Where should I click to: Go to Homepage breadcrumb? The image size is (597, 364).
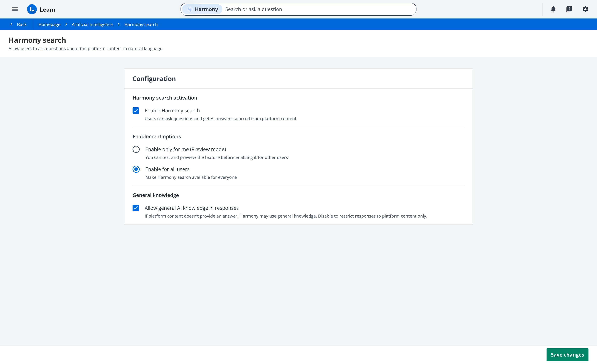[x=49, y=25]
